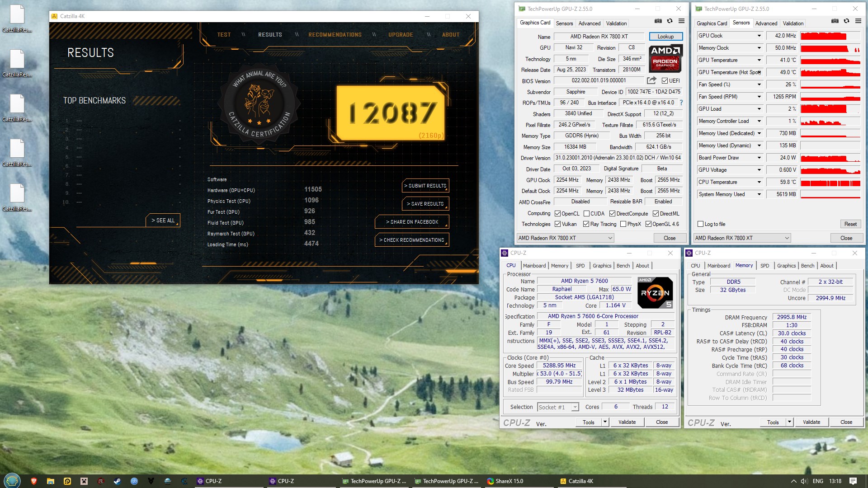The image size is (868, 488).
Task: Open the hamburger menu in GPU-Z Sensors window
Action: pos(858,21)
